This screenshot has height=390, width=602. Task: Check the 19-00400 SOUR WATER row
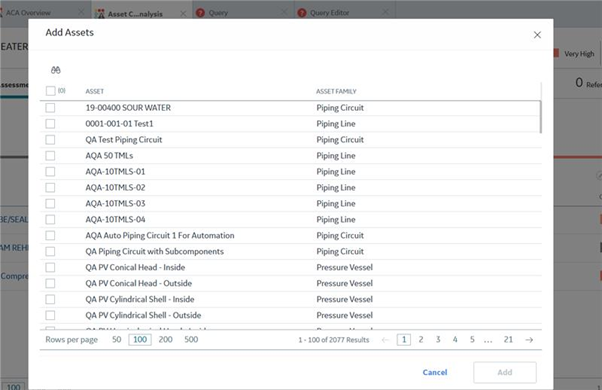click(50, 108)
